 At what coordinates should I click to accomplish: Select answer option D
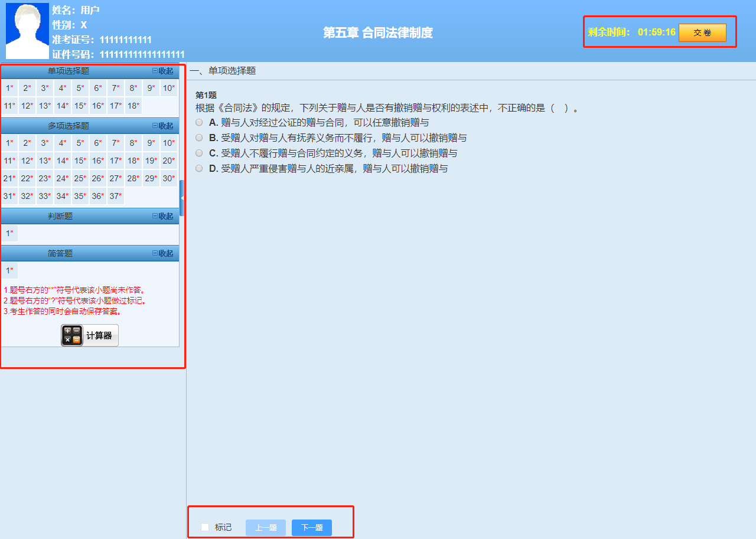click(199, 168)
